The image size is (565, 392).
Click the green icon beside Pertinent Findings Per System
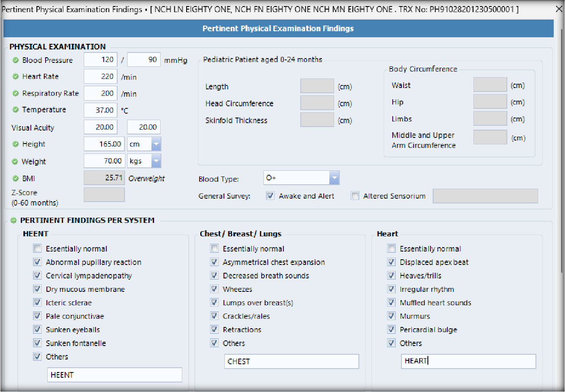pyautogui.click(x=13, y=221)
